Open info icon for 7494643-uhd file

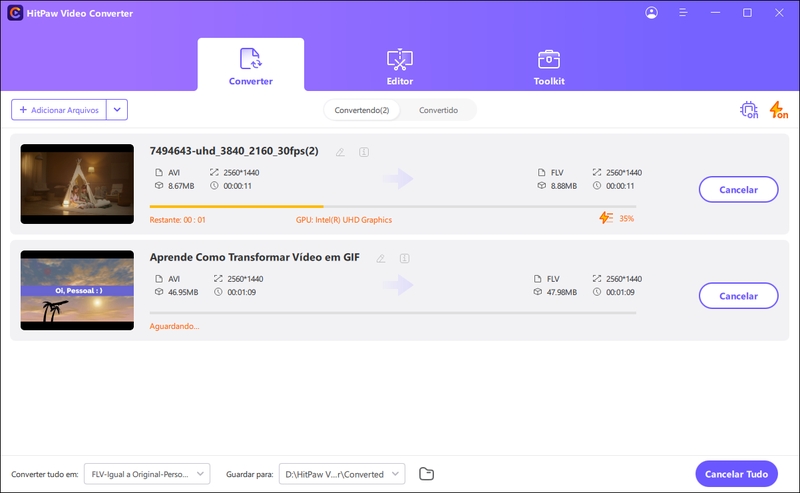[x=364, y=152]
